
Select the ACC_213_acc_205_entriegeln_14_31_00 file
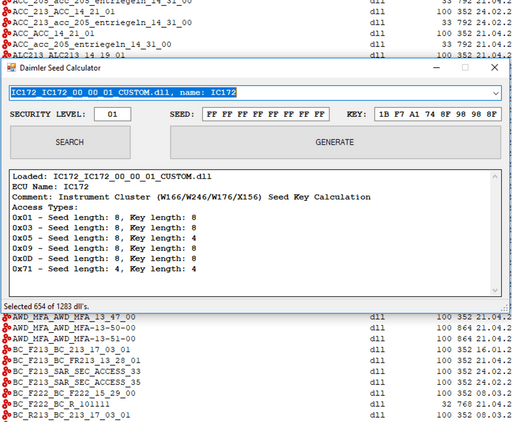102,23
